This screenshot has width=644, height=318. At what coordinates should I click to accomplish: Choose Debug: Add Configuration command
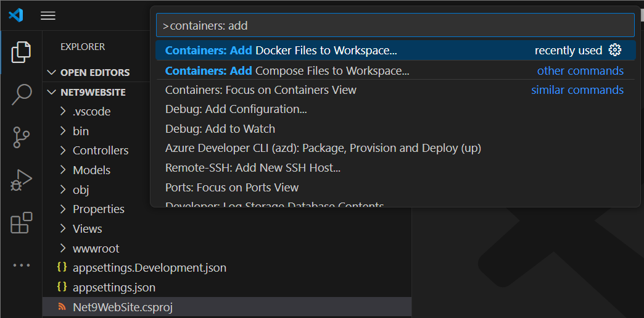click(x=236, y=109)
